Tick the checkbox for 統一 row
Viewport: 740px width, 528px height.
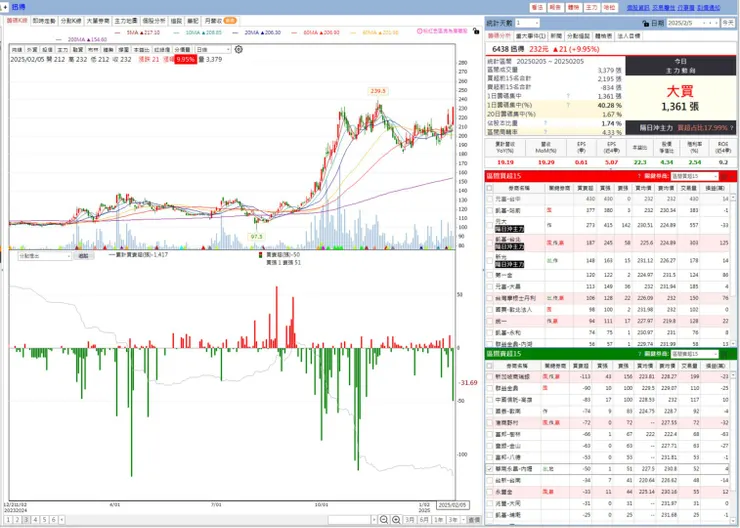click(489, 321)
